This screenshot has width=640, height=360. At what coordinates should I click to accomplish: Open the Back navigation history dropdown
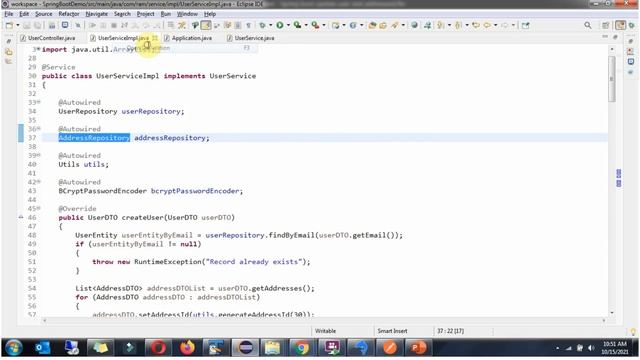(x=496, y=25)
